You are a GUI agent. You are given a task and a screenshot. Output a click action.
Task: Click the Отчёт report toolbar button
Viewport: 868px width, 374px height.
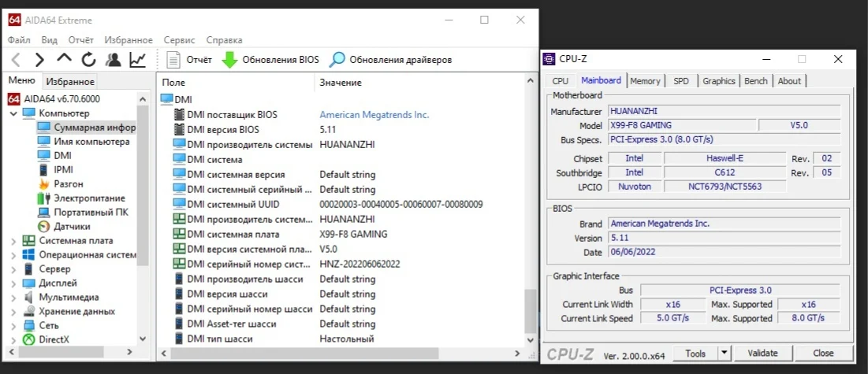tap(188, 60)
